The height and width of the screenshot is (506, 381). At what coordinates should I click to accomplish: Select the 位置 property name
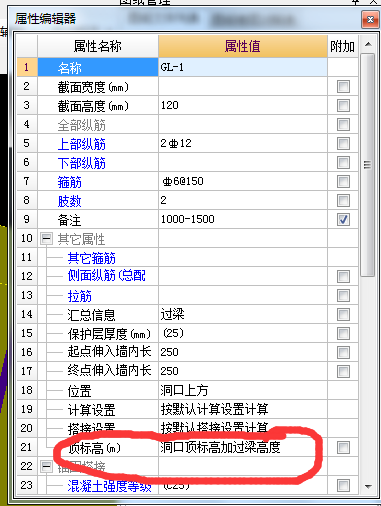click(x=80, y=391)
